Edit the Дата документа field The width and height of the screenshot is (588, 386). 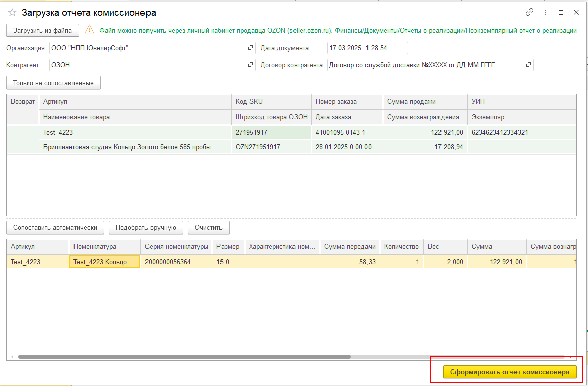[367, 48]
